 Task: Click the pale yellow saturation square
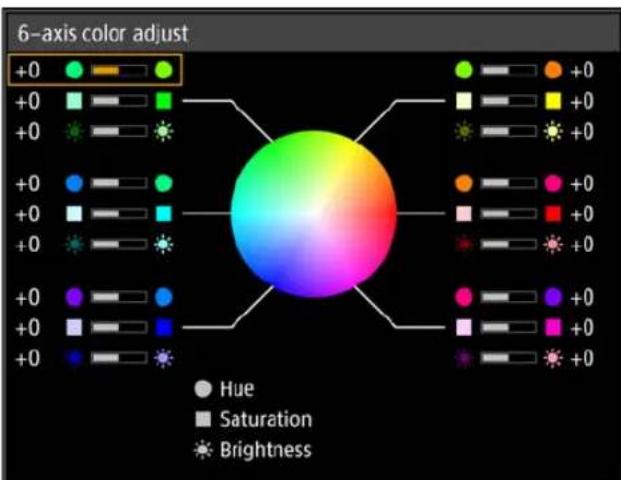[x=464, y=101]
